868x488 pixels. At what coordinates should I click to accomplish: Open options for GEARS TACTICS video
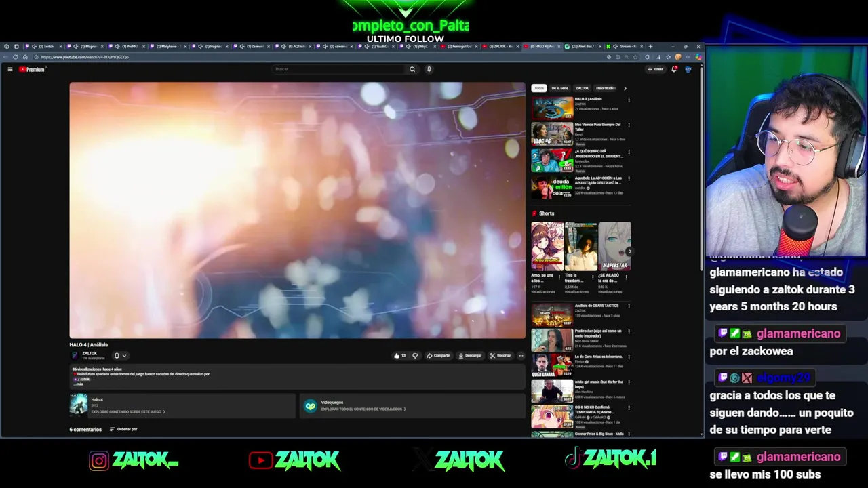coord(629,306)
